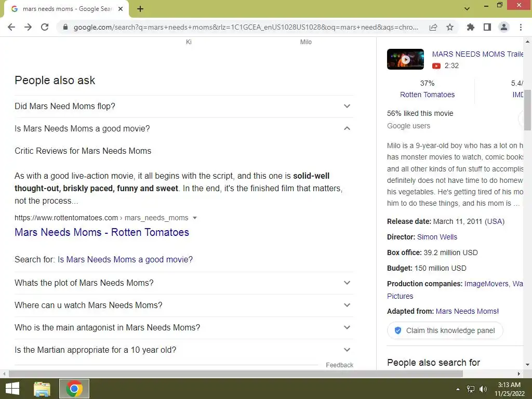This screenshot has width=532, height=399.
Task: Show hidden system tray icons
Action: (458, 389)
